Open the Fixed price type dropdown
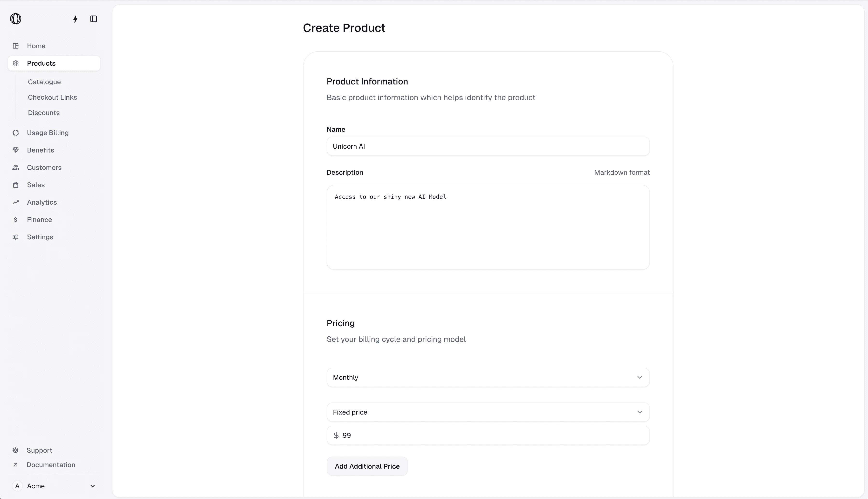Image resolution: width=868 pixels, height=499 pixels. pyautogui.click(x=488, y=412)
